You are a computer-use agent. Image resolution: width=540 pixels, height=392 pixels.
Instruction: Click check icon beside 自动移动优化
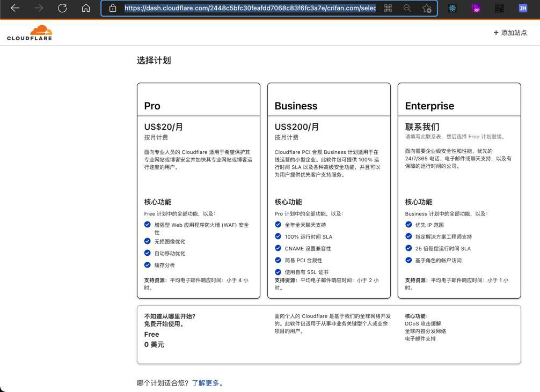pos(148,253)
